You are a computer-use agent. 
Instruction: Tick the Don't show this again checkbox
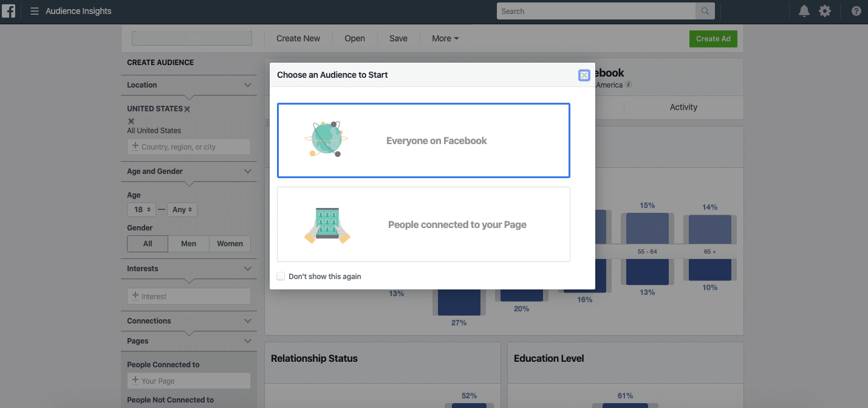pyautogui.click(x=281, y=276)
